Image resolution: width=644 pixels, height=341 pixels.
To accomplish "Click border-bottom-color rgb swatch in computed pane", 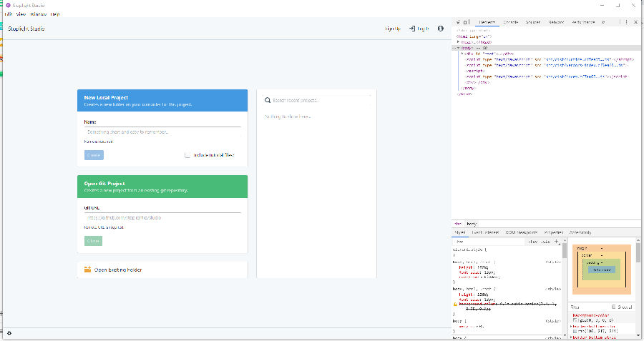I will pyautogui.click(x=575, y=331).
